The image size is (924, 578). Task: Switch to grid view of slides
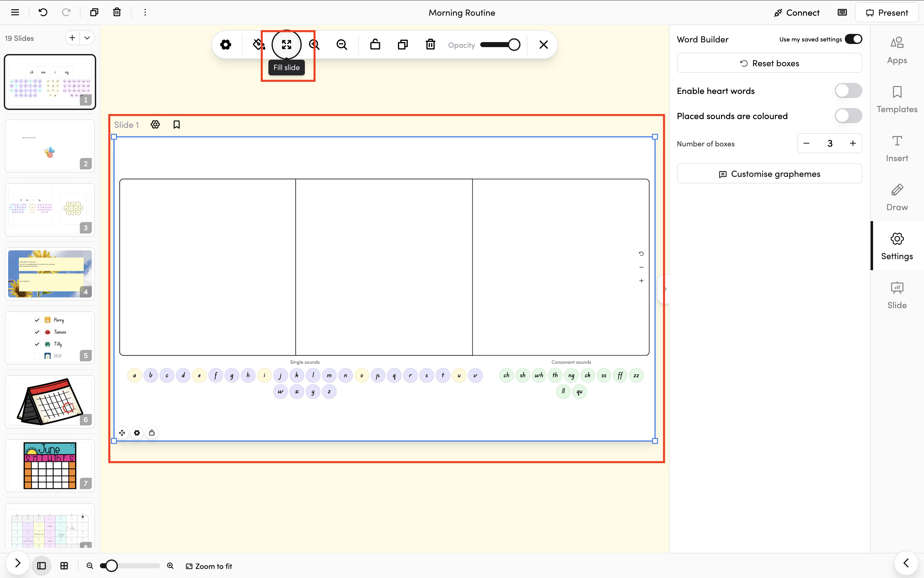(64, 566)
